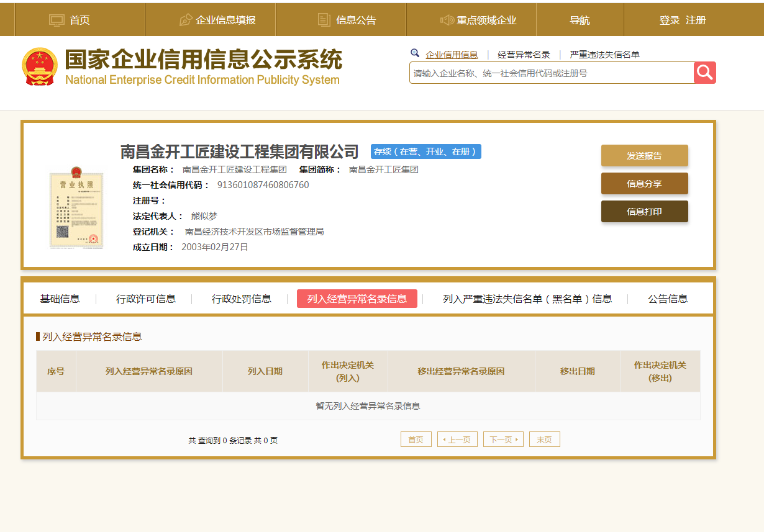Click the 首页 pagination button

point(416,440)
